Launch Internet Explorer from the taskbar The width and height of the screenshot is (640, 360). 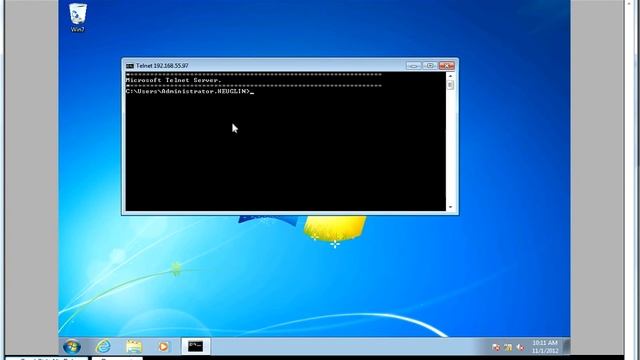tap(103, 347)
